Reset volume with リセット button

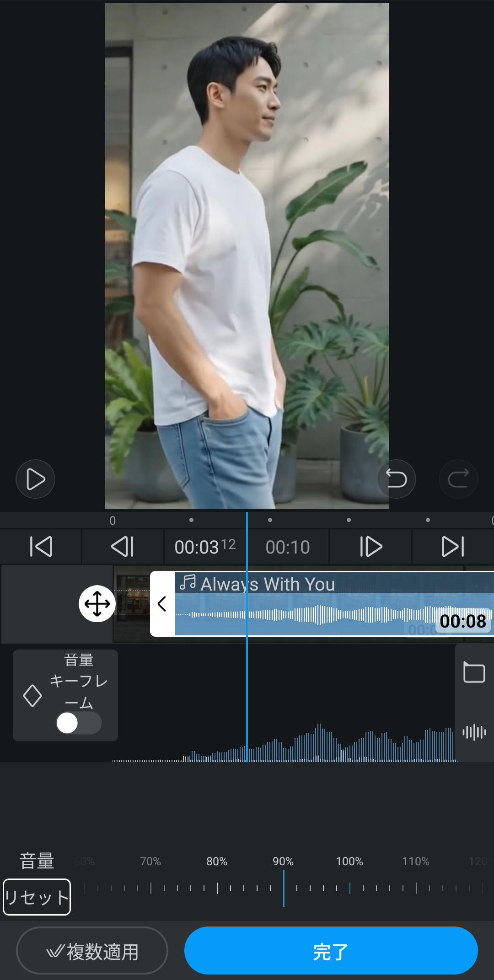(37, 897)
